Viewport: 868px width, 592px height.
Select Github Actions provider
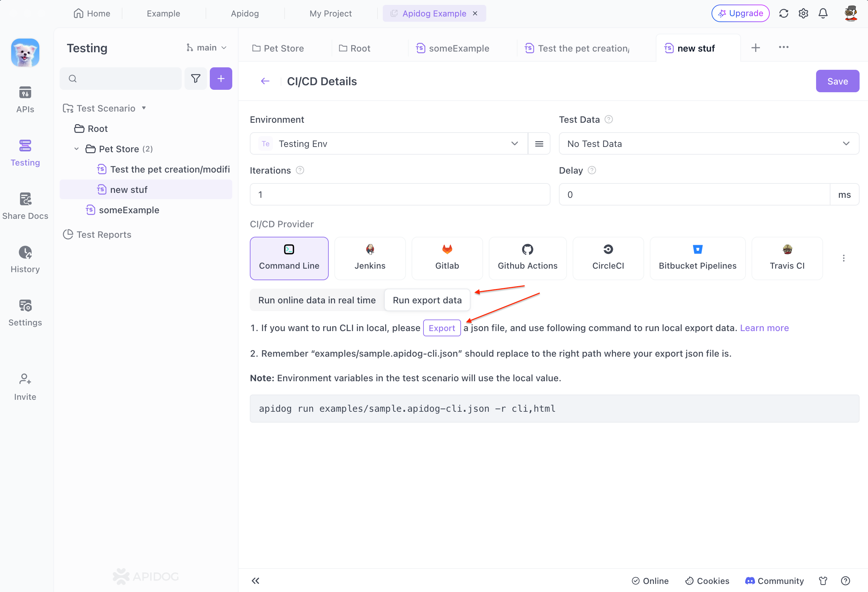click(527, 258)
